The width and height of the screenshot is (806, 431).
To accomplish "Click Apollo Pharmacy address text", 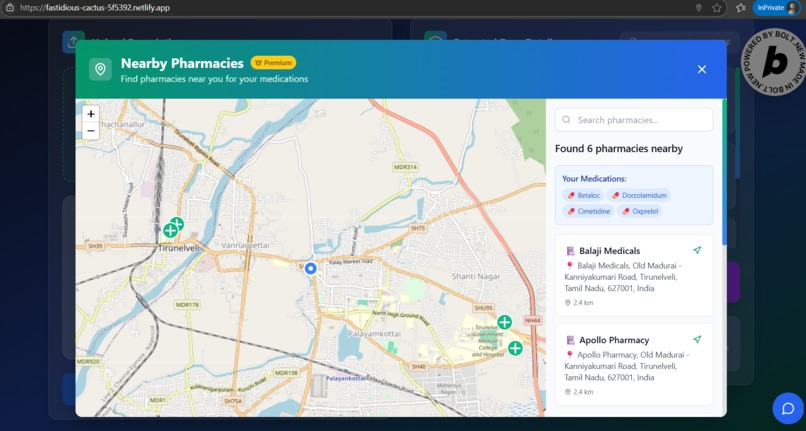I will (x=627, y=366).
